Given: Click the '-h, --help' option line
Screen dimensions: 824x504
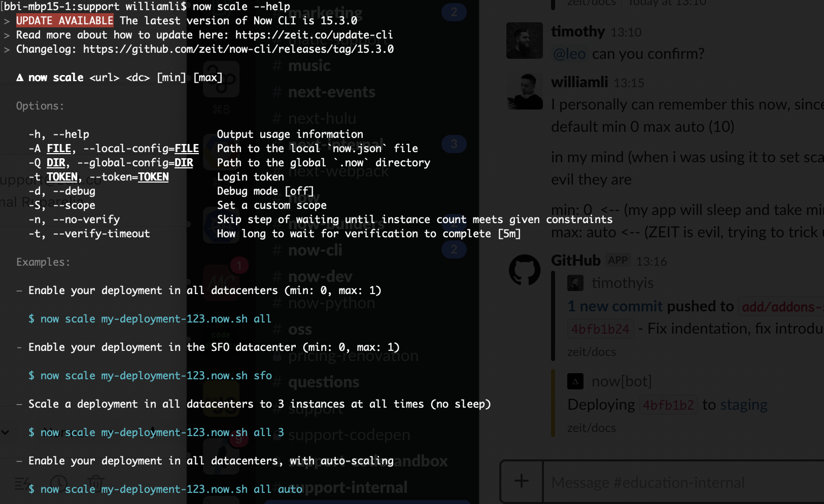Looking at the screenshot, I should (x=59, y=134).
